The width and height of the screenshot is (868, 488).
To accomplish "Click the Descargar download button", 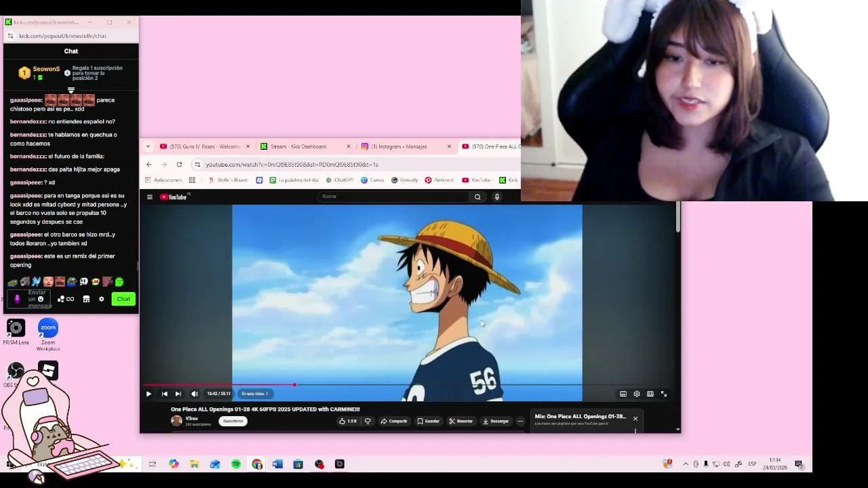I will (x=496, y=421).
